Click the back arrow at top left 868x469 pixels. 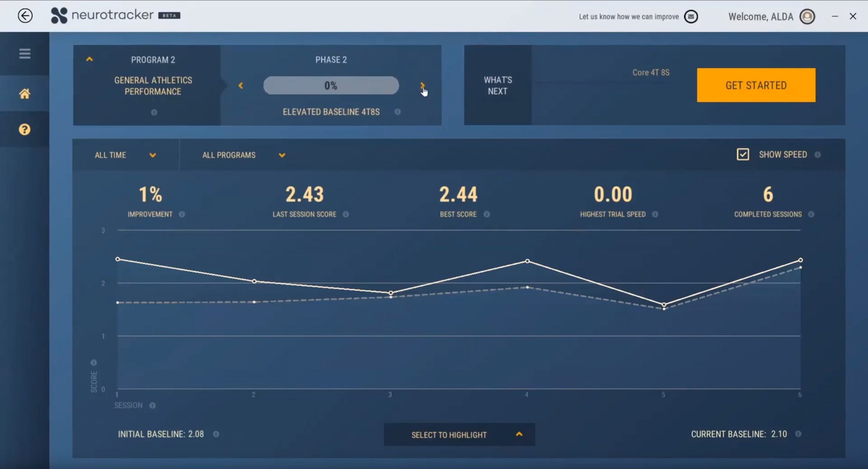coord(25,16)
